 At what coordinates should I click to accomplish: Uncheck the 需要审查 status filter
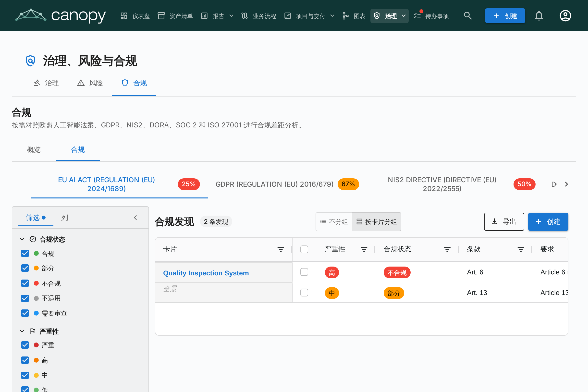coord(25,313)
